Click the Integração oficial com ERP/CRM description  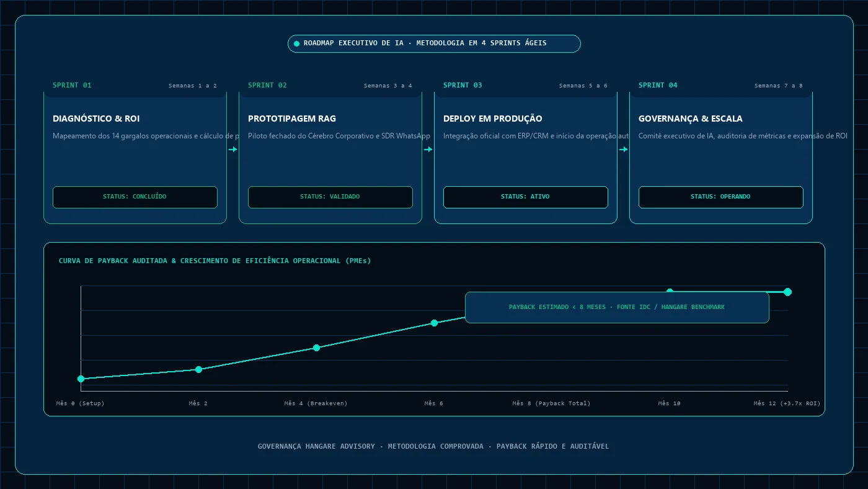[536, 135]
